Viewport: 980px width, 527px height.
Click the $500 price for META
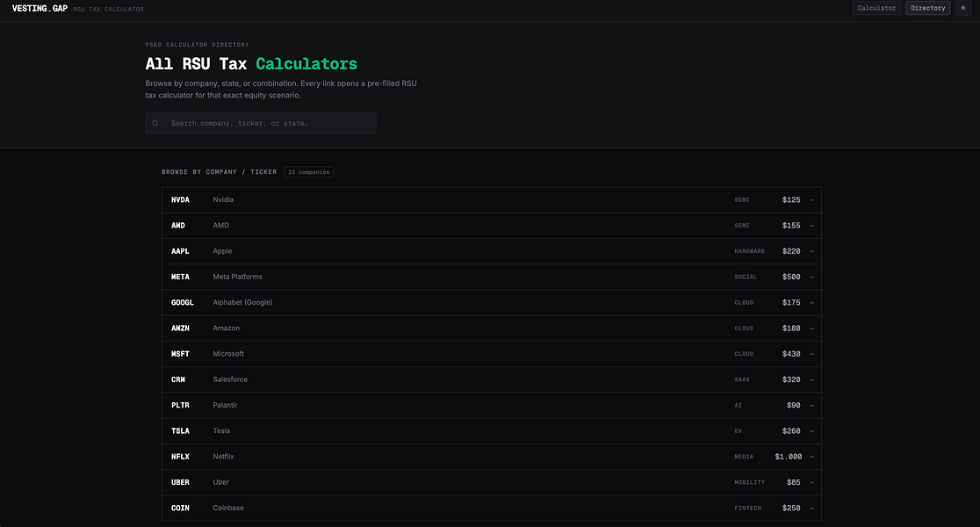click(x=791, y=277)
